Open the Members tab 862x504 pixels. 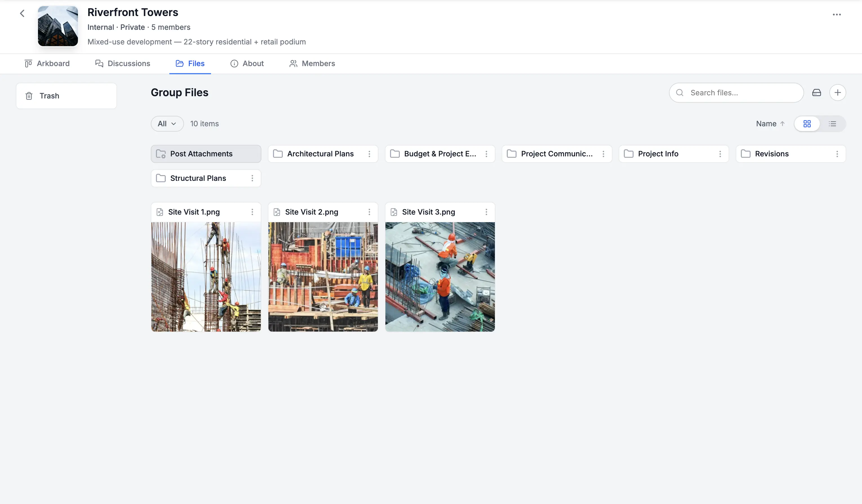click(312, 64)
